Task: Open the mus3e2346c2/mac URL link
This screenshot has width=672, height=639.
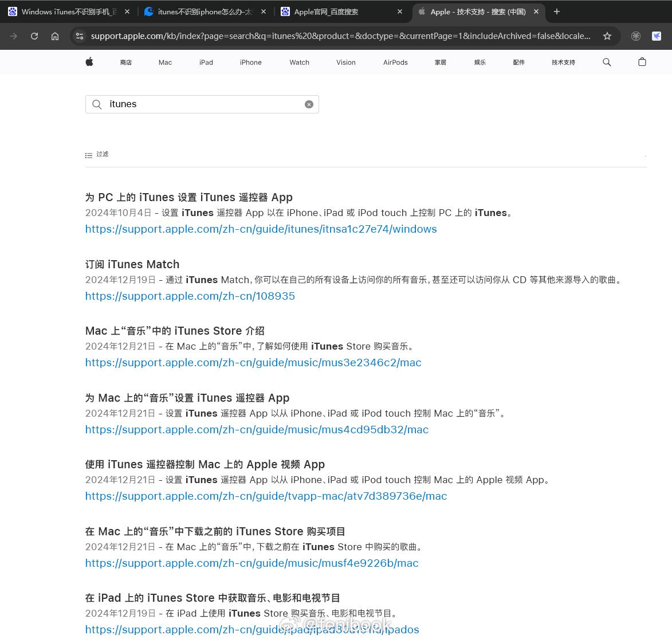Action: coord(253,363)
